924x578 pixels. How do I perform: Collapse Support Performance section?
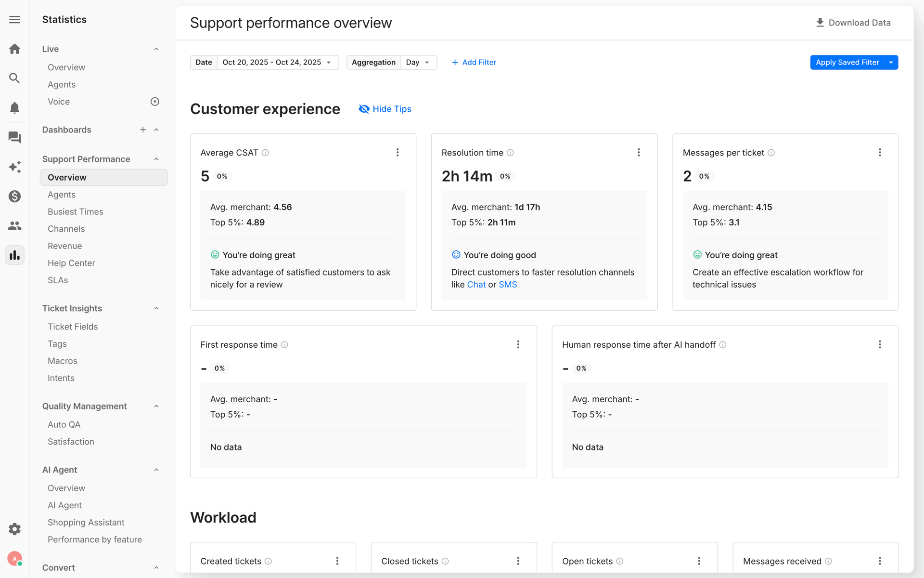[156, 159]
